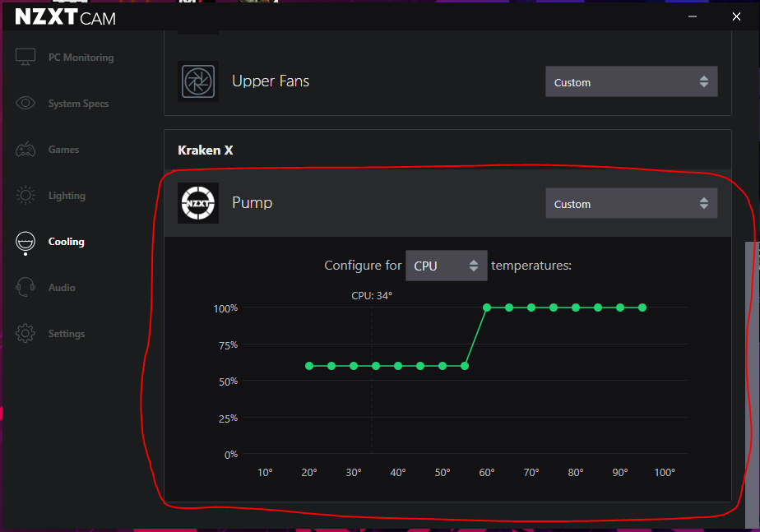Open the Pump Custom profile dropdown
Screen dimensions: 760x532
click(x=631, y=203)
